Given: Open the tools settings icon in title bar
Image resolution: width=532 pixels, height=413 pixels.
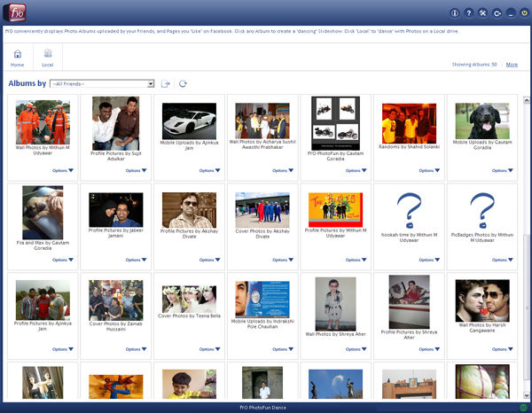Looking at the screenshot, I should tap(482, 13).
